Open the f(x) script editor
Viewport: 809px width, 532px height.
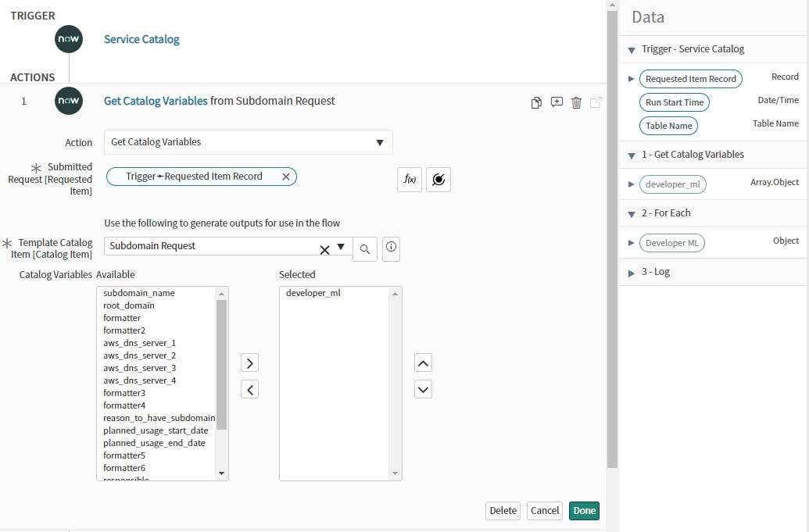click(x=410, y=179)
